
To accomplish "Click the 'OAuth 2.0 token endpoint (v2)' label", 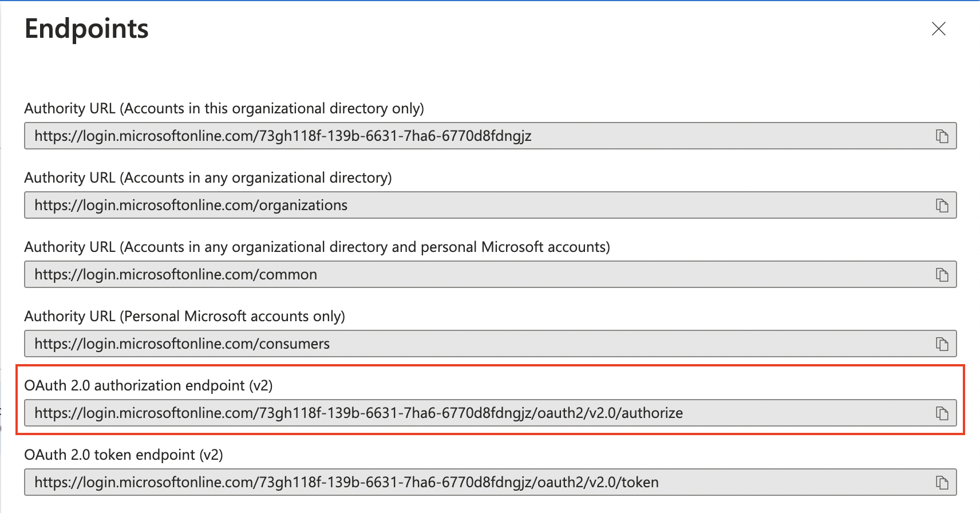I will 124,455.
